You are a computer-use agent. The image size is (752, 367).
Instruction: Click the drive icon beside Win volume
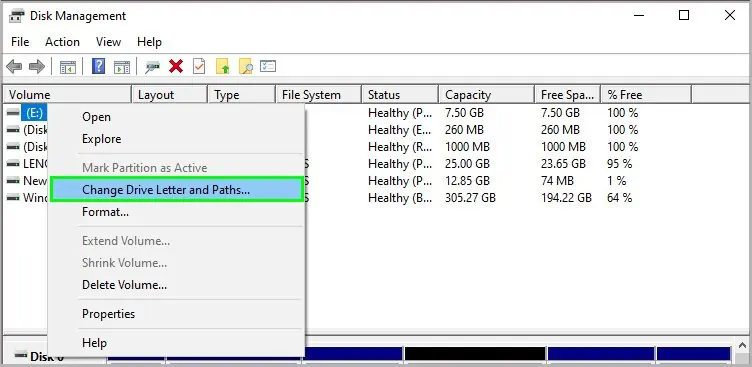[x=13, y=198]
